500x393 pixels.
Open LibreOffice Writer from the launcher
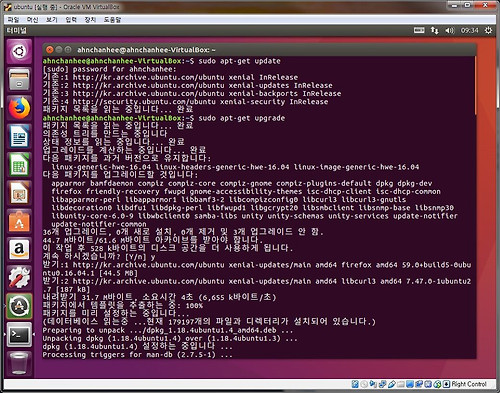[x=19, y=136]
